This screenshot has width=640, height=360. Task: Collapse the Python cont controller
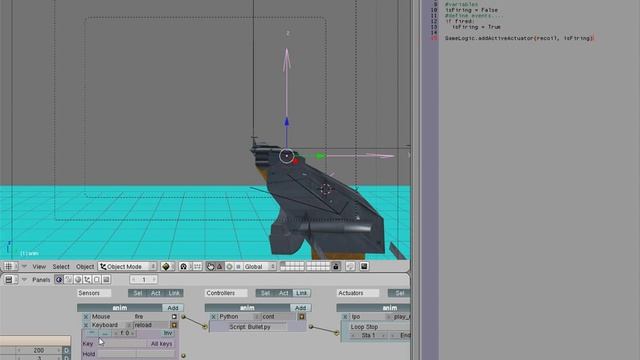302,317
